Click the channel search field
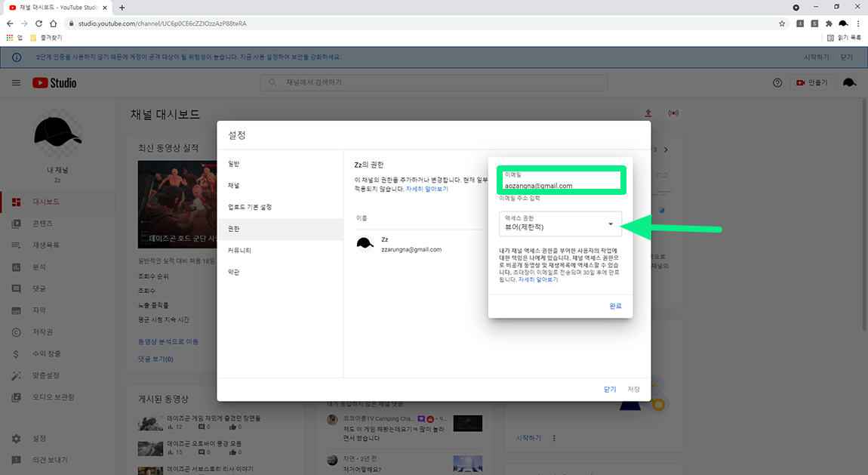The height and width of the screenshot is (475, 868). [x=434, y=82]
